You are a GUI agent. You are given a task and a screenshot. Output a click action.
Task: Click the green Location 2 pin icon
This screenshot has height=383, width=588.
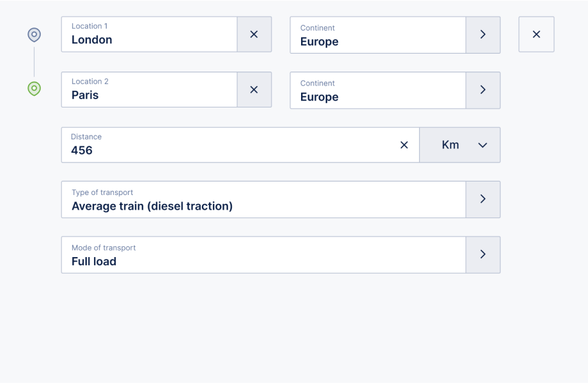34,89
